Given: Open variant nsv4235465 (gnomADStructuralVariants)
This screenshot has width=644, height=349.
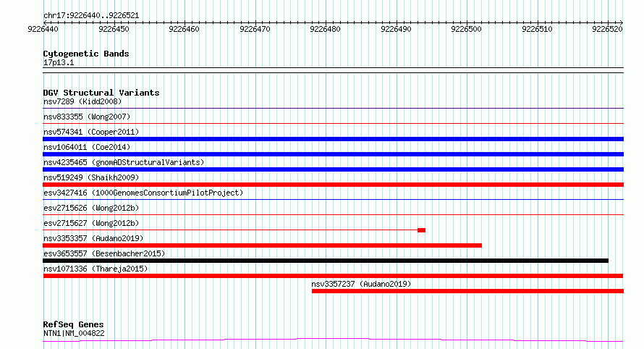Looking at the screenshot, I should (124, 162).
